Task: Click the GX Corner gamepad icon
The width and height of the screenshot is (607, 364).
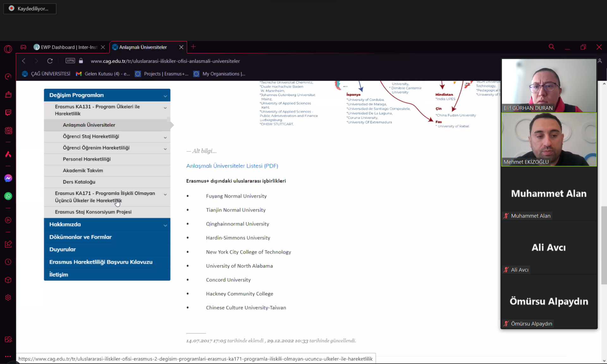Action: click(23, 47)
